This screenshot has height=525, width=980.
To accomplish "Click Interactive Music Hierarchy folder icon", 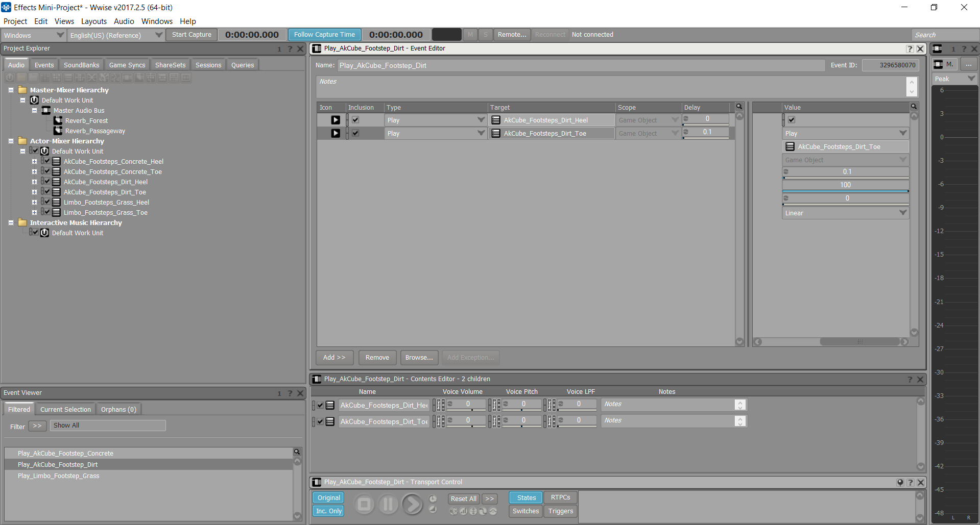I will point(22,222).
